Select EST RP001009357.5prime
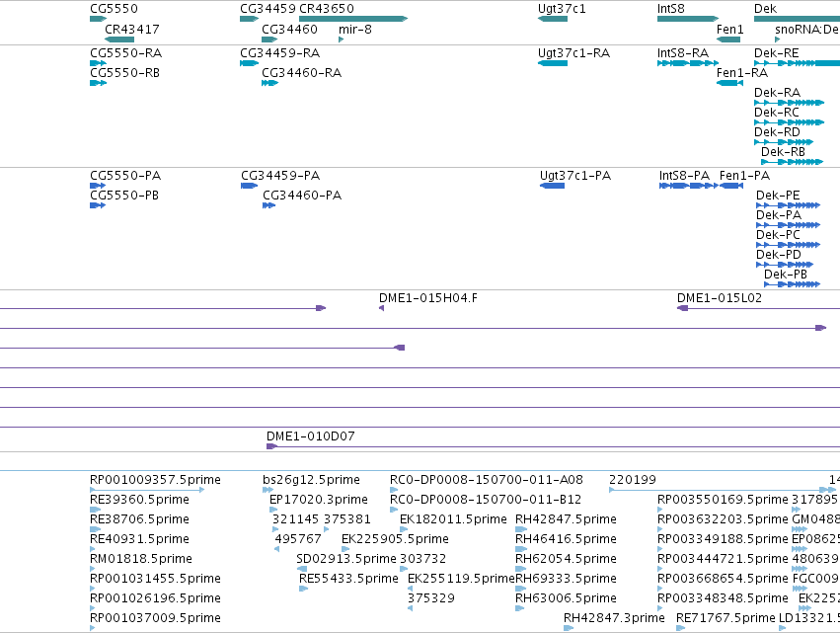 click(x=155, y=480)
